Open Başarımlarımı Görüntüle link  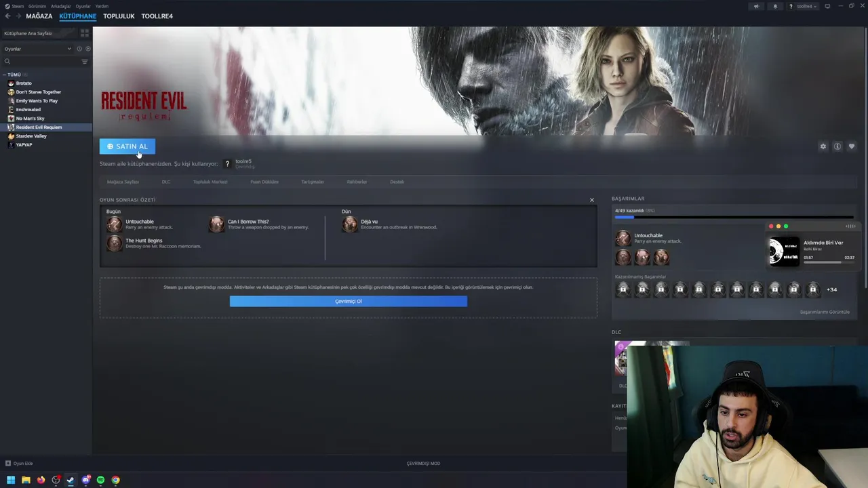[x=825, y=312]
